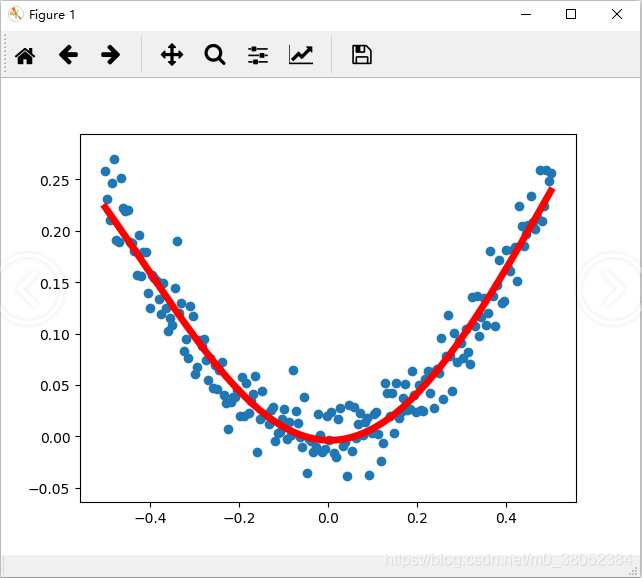Reset the plot to original view with Home icon

click(25, 55)
